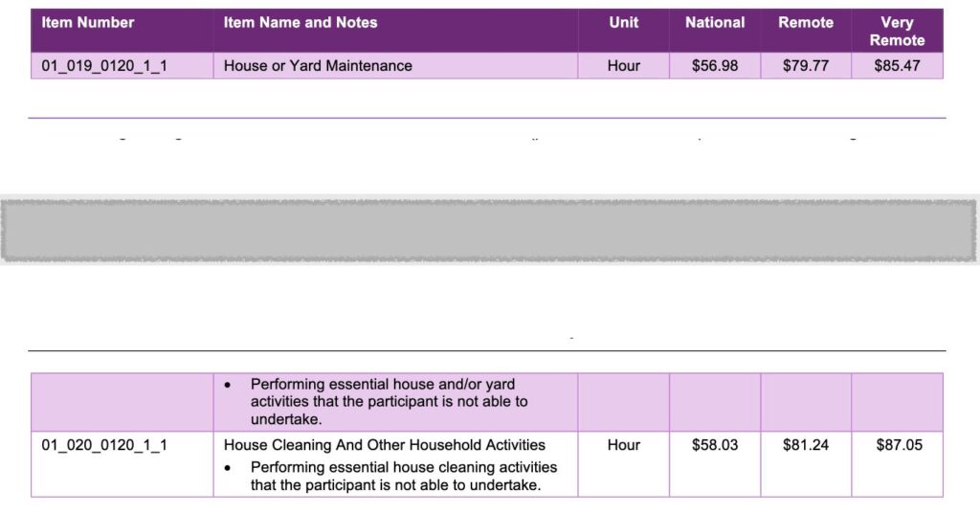Click the "House or Yard Maintenance" item name
Viewport: 980px width, 513px height.
(x=318, y=66)
